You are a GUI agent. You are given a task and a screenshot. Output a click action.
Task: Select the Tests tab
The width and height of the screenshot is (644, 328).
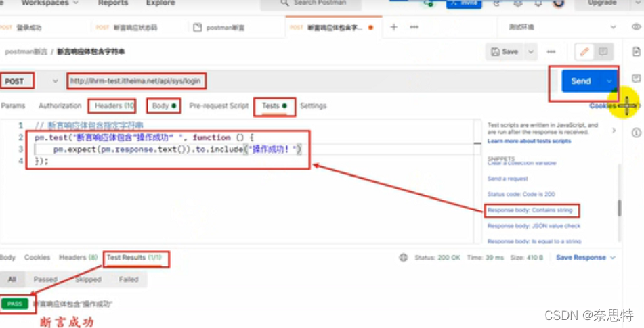point(274,106)
